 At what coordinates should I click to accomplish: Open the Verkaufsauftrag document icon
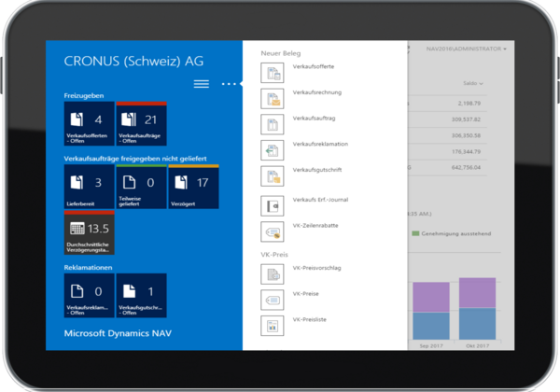click(x=273, y=124)
